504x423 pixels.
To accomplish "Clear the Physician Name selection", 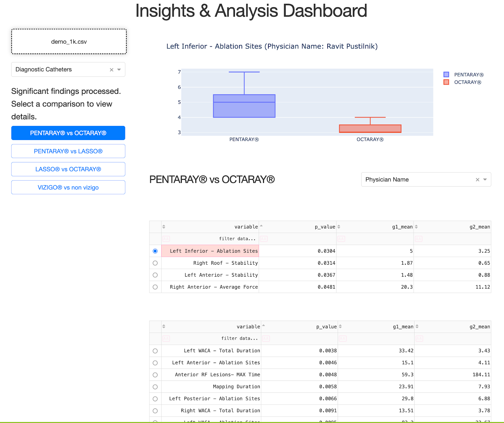I will coord(478,180).
